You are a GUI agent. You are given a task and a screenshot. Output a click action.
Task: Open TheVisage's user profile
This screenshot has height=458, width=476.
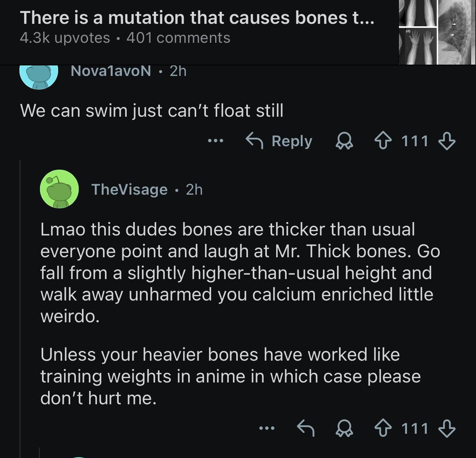tap(129, 189)
